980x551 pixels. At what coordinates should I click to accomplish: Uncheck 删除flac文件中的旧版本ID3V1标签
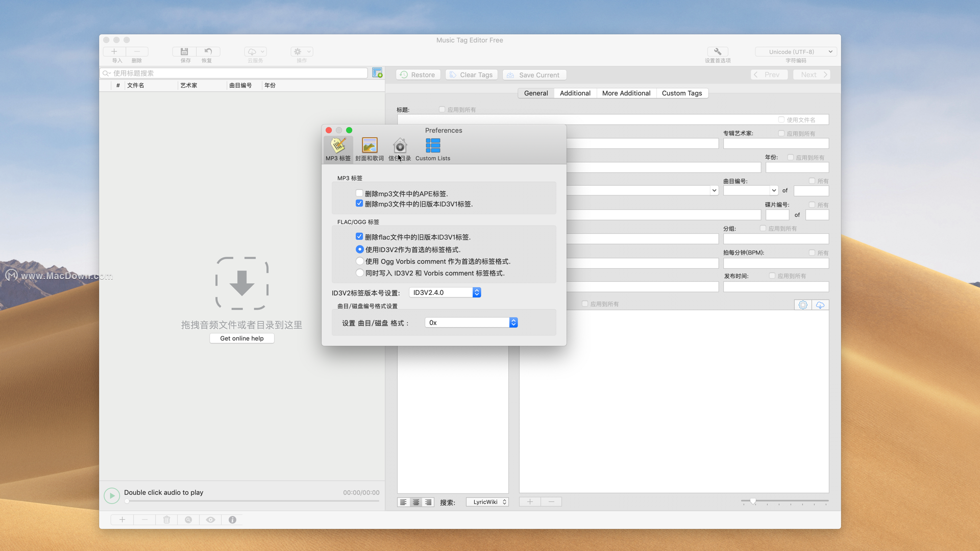click(359, 236)
